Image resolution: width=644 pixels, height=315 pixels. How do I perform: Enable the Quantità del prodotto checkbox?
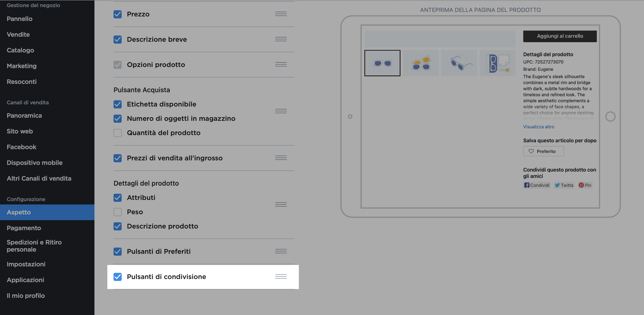click(118, 133)
